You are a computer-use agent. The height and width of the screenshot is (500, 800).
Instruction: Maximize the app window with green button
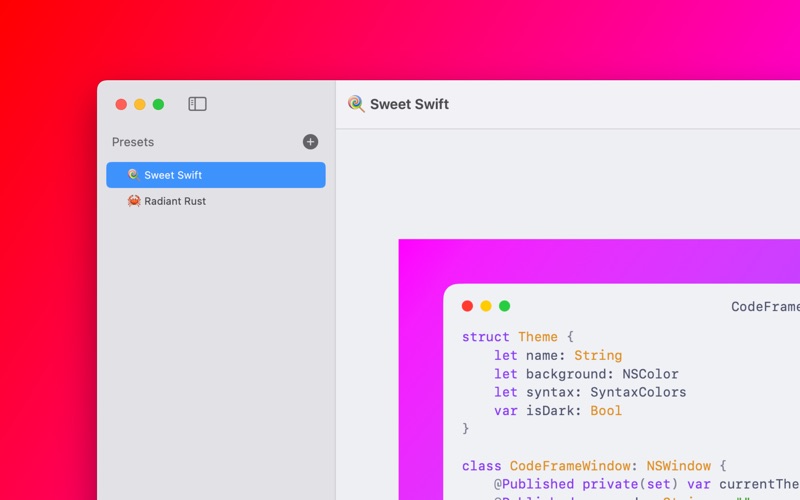click(159, 105)
